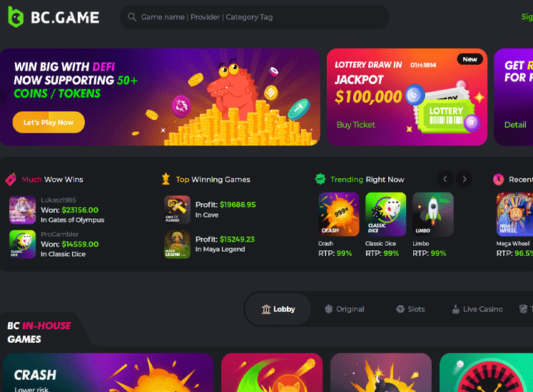533x392 pixels.
Task: Open the Mega Wheel game thumbnail
Action: (514, 215)
